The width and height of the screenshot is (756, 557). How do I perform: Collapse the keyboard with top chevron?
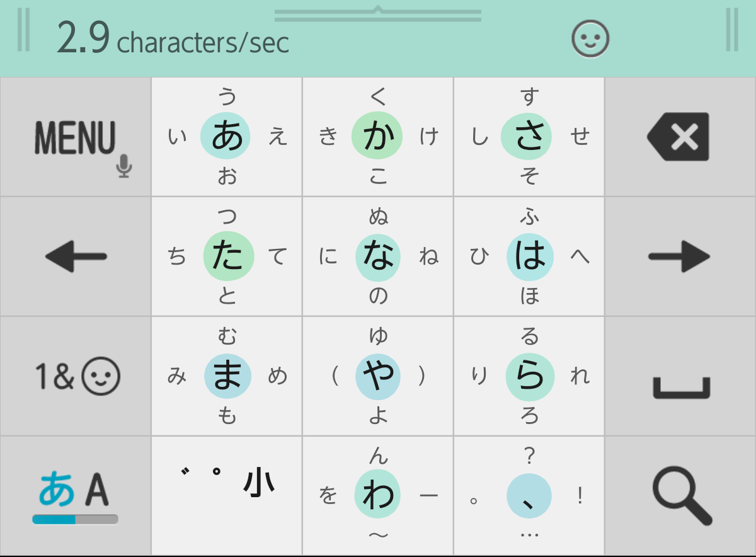(x=377, y=9)
